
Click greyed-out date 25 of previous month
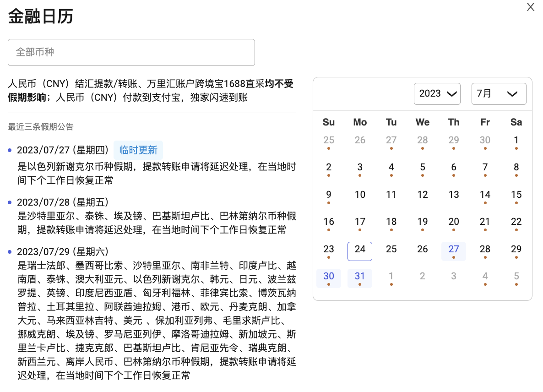329,140
